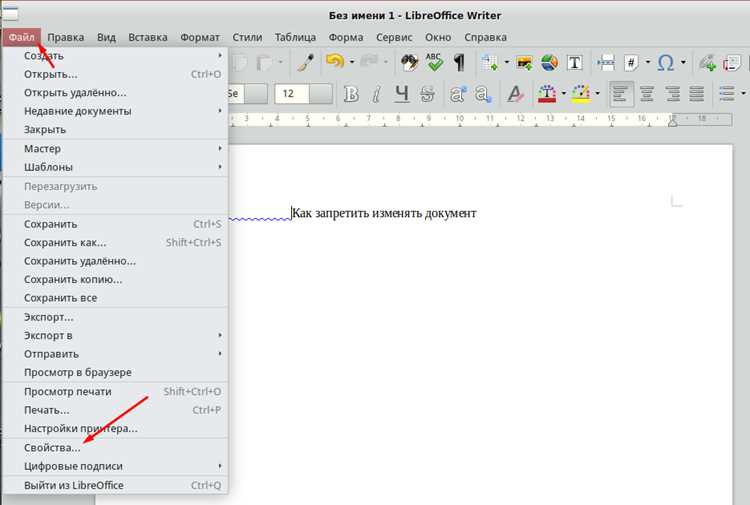The image size is (750, 505).
Task: Open the Вид menu
Action: tap(106, 37)
